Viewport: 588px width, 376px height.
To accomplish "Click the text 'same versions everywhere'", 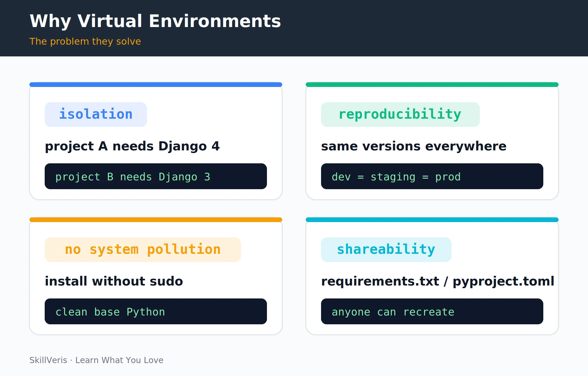I will click(x=414, y=146).
